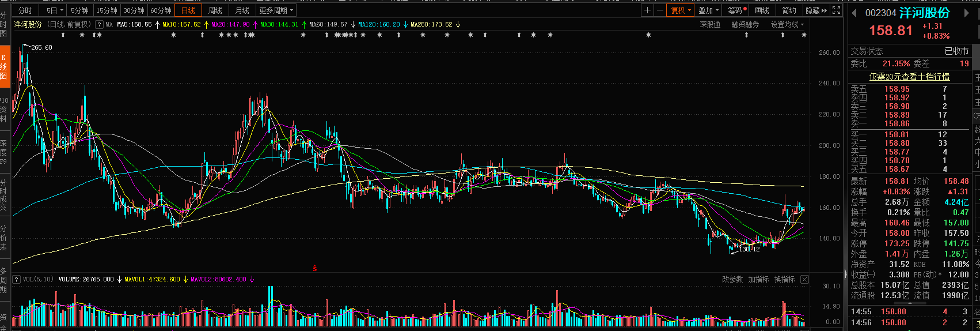Click the MA help question mark icon

click(x=99, y=24)
